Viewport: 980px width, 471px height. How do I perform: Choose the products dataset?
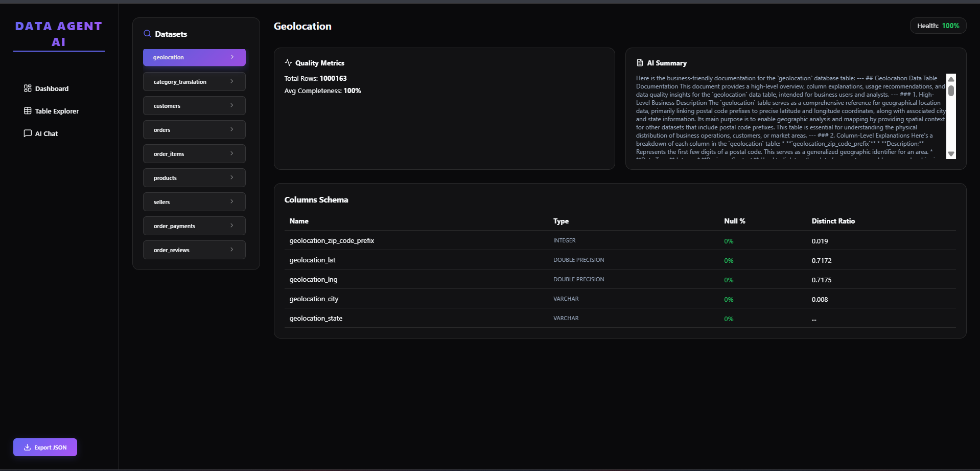[194, 178]
